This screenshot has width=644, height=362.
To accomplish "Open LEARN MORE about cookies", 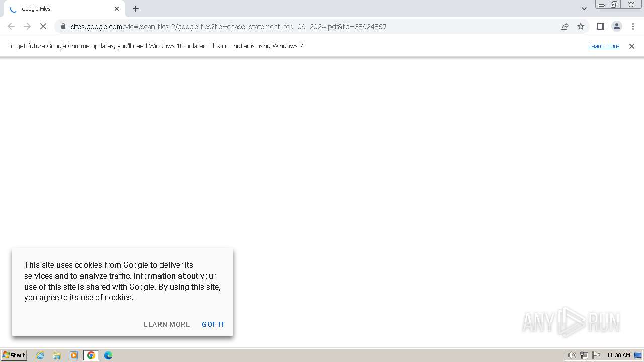I will [167, 324].
